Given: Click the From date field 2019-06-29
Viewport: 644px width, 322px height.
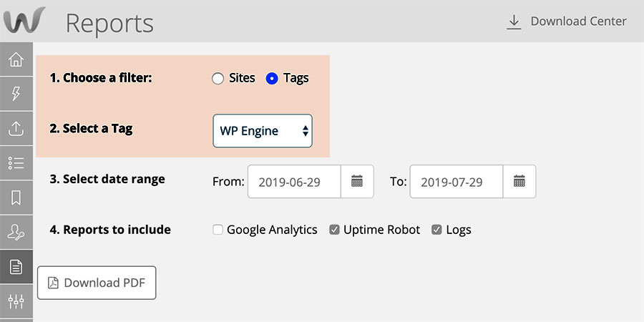Looking at the screenshot, I should click(294, 181).
